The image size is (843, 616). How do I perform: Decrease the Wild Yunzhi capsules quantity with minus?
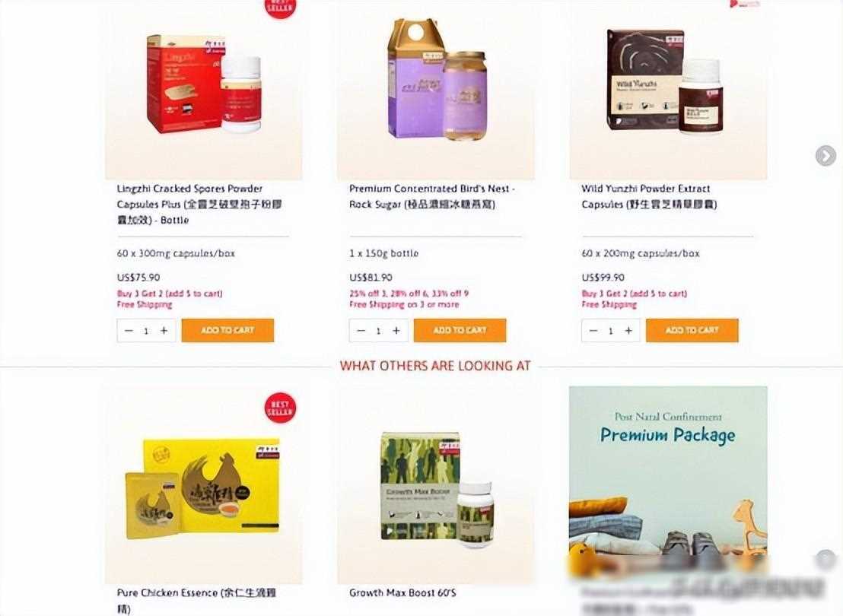(593, 331)
